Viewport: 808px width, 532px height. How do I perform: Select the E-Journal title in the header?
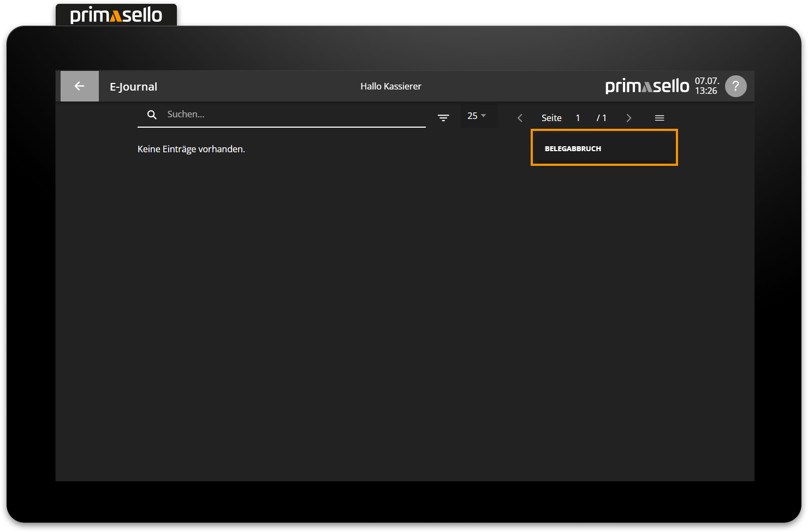(x=133, y=86)
